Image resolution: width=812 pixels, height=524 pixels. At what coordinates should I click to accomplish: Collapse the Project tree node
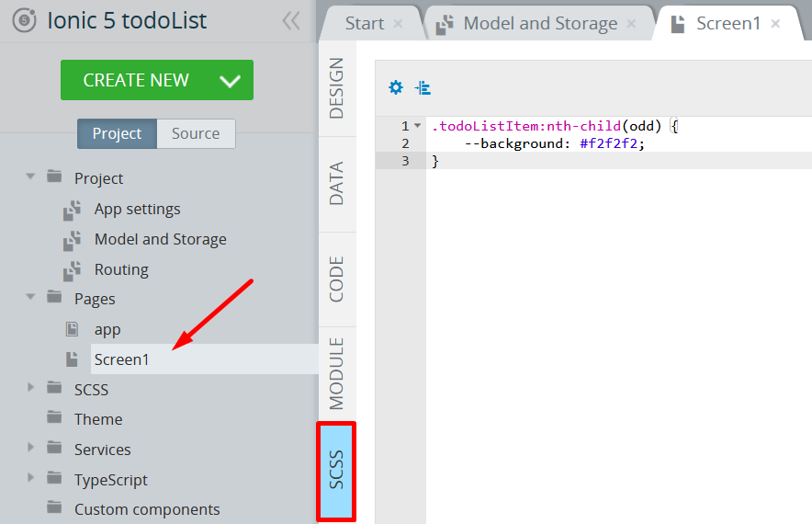click(30, 177)
